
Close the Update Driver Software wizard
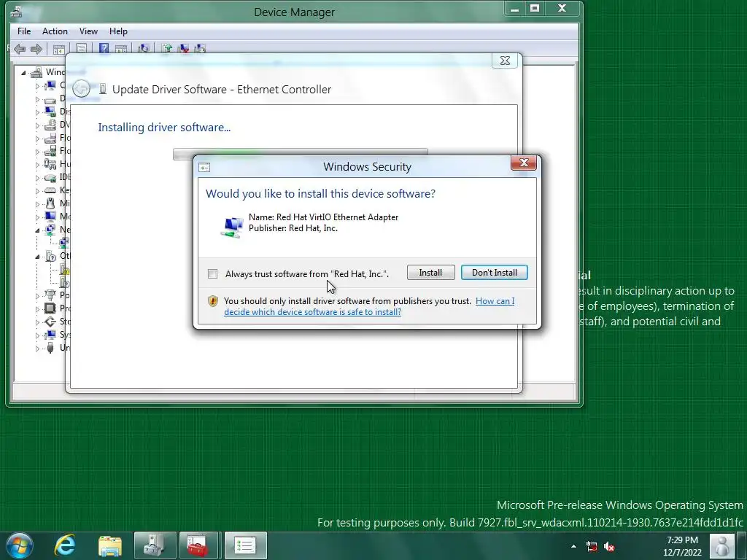(x=505, y=61)
